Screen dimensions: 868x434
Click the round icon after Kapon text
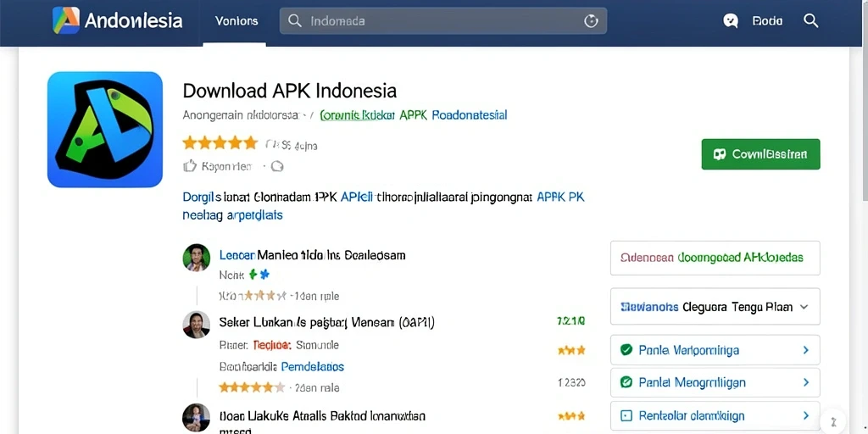[x=277, y=166]
